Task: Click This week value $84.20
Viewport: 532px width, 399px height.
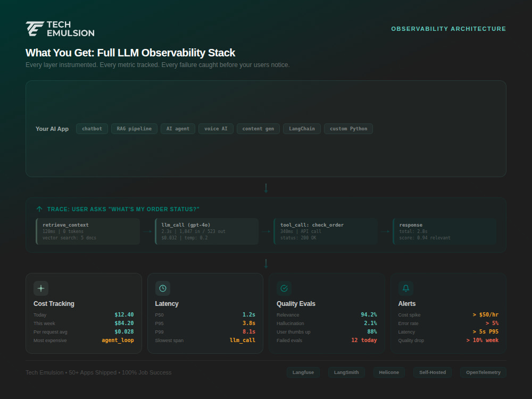Action: 124,323
